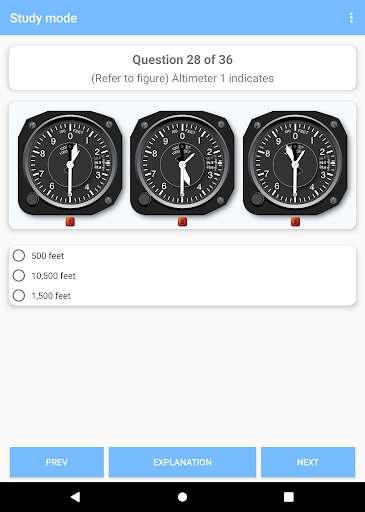The image size is (365, 512).
Task: Tap the Android recent apps square icon
Action: pos(289,497)
